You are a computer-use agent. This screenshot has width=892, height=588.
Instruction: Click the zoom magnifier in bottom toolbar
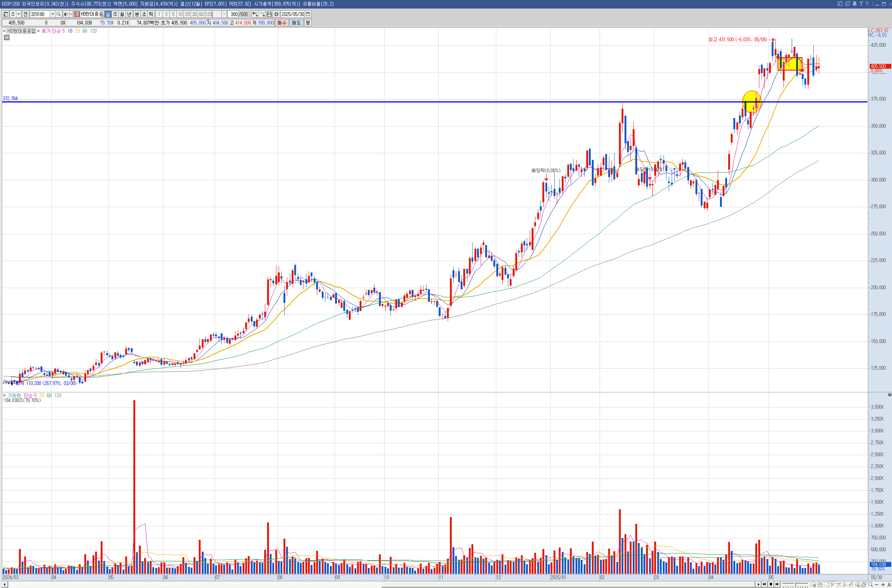[x=870, y=585]
